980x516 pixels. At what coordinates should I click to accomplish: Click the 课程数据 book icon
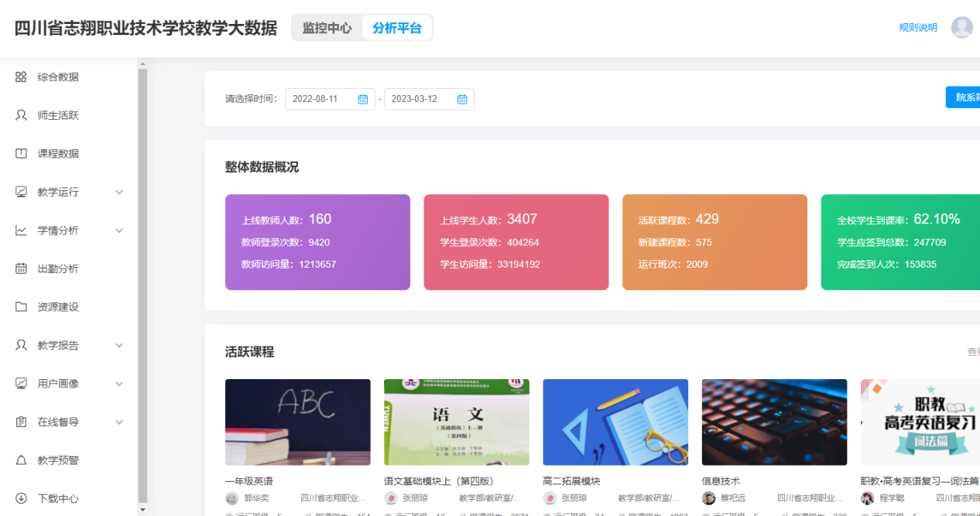(21, 153)
